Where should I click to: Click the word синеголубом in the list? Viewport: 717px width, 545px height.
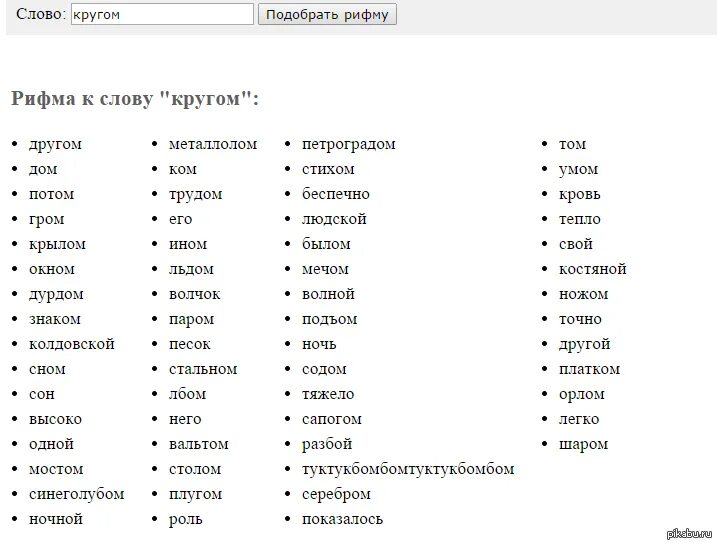point(76,494)
